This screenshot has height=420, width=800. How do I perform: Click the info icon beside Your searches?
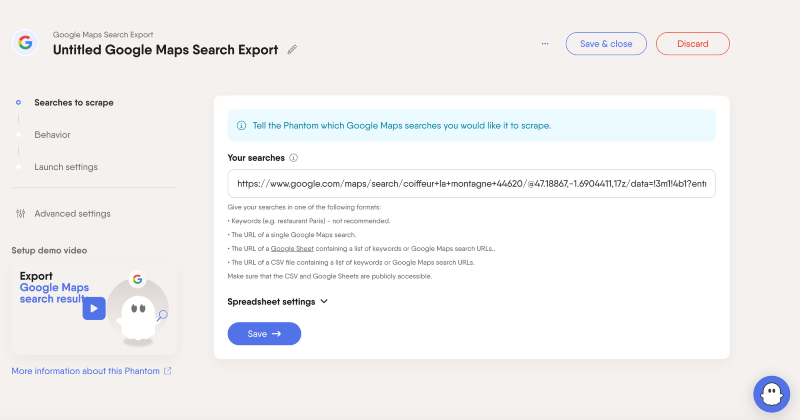click(x=294, y=158)
